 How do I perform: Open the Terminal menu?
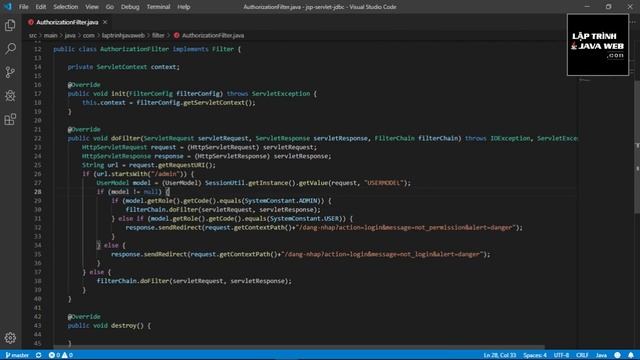pyautogui.click(x=158, y=7)
